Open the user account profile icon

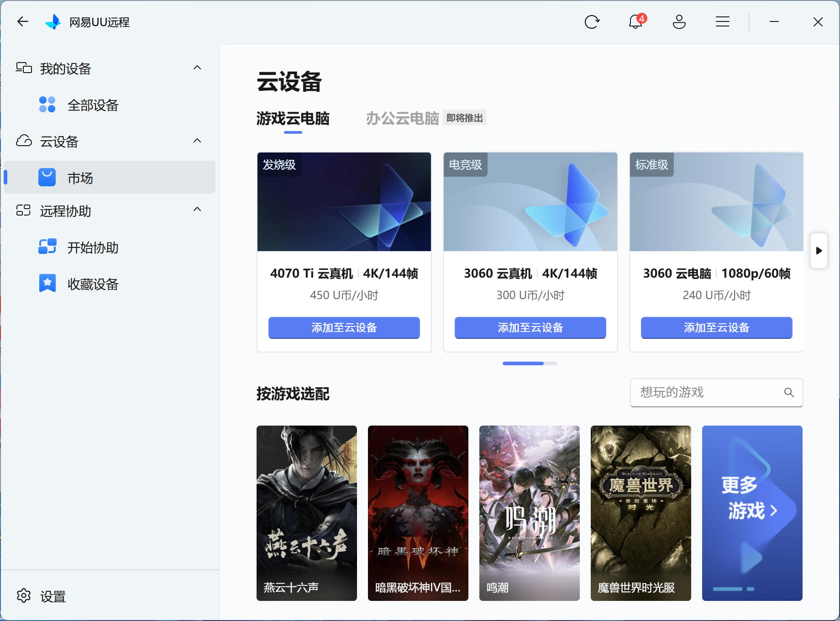click(679, 21)
